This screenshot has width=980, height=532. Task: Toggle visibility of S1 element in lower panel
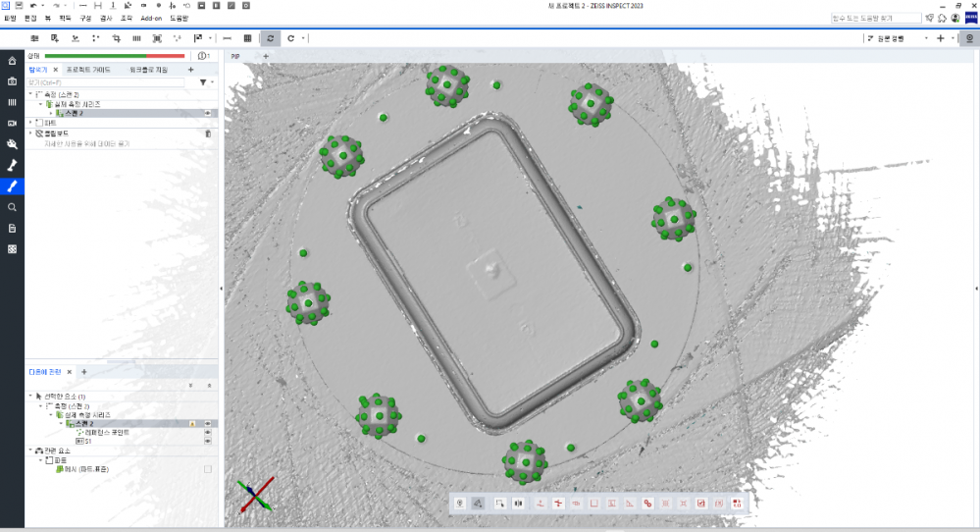point(207,441)
